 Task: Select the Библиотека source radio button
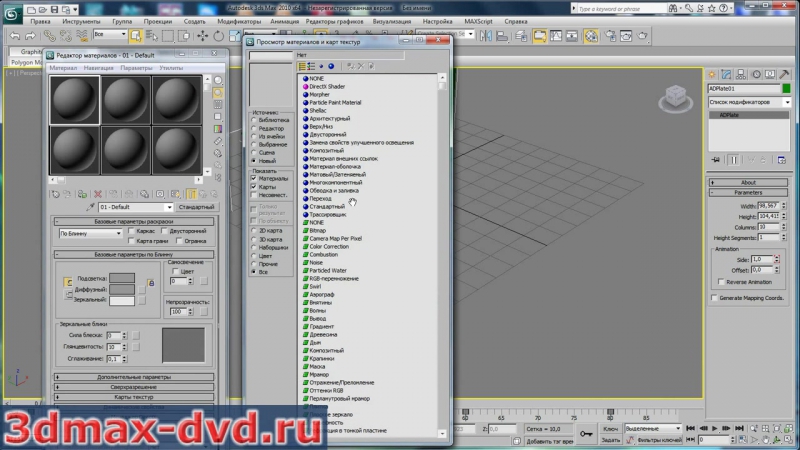tap(254, 120)
